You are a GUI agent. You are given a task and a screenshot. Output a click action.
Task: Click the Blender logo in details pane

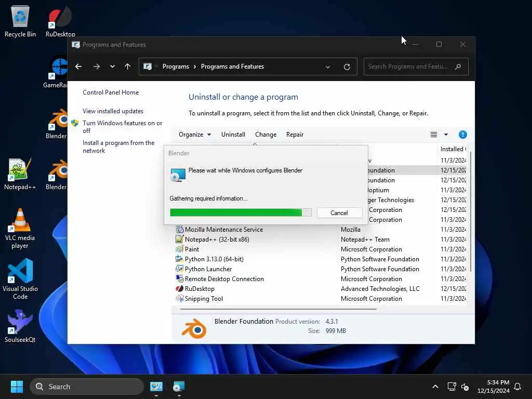pos(194,328)
